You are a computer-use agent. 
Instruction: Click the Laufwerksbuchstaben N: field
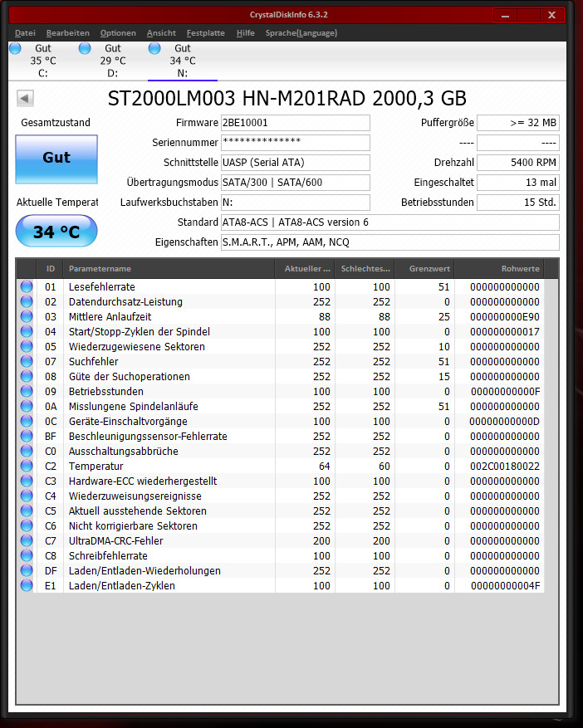point(296,203)
